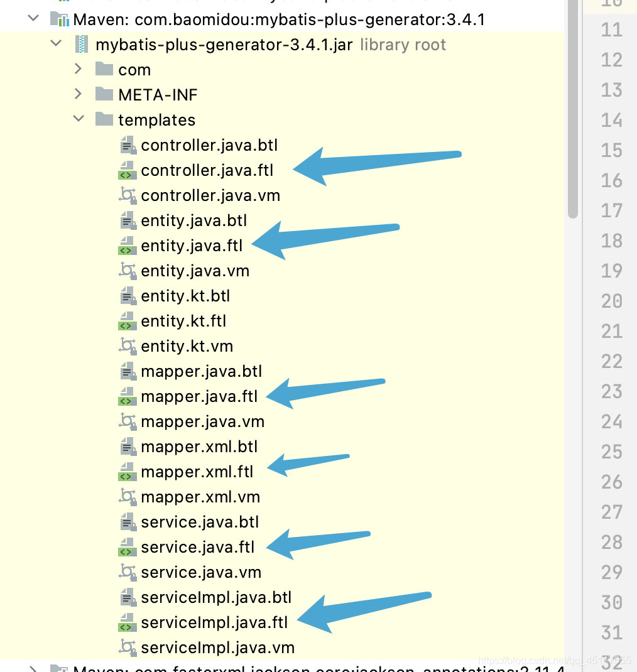Select the entity.java.ftl template file

point(192,246)
